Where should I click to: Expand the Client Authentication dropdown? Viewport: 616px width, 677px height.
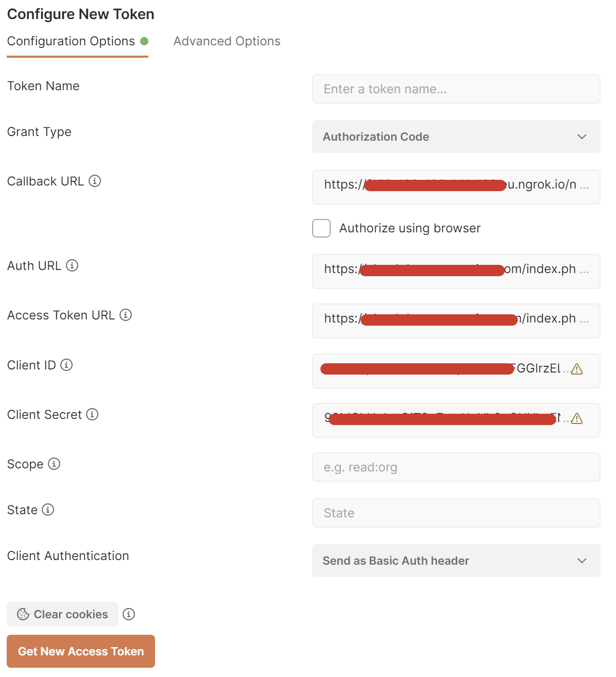click(456, 561)
